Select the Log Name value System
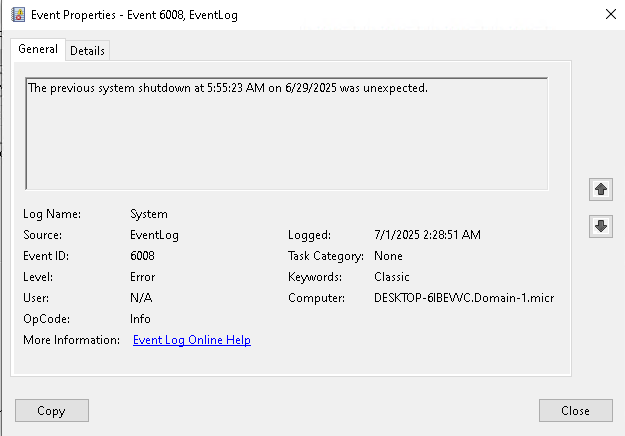The height and width of the screenshot is (436, 625). 149,214
